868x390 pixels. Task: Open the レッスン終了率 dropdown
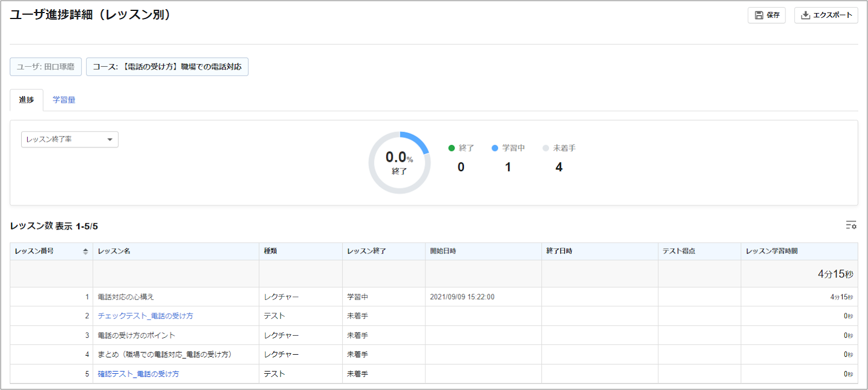[x=69, y=140]
